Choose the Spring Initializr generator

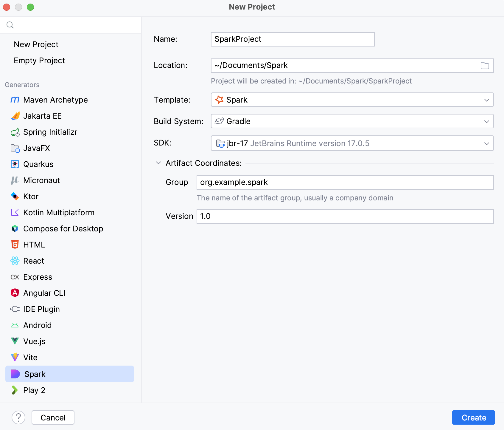[70, 132]
